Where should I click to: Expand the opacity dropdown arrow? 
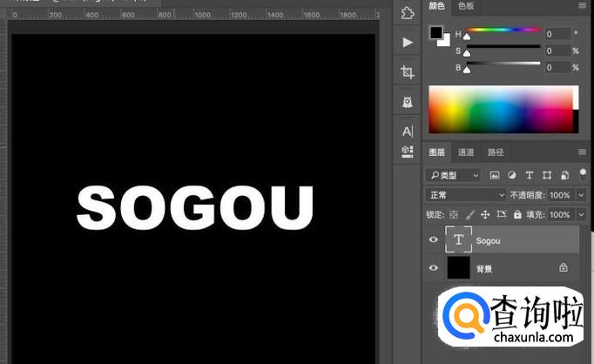[x=581, y=195]
